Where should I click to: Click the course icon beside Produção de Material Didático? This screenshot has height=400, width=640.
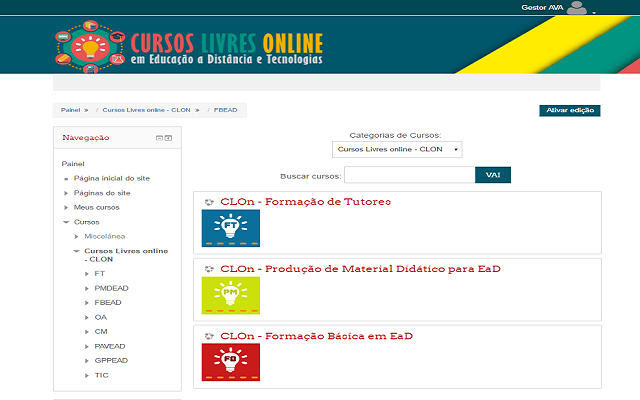pos(209,269)
